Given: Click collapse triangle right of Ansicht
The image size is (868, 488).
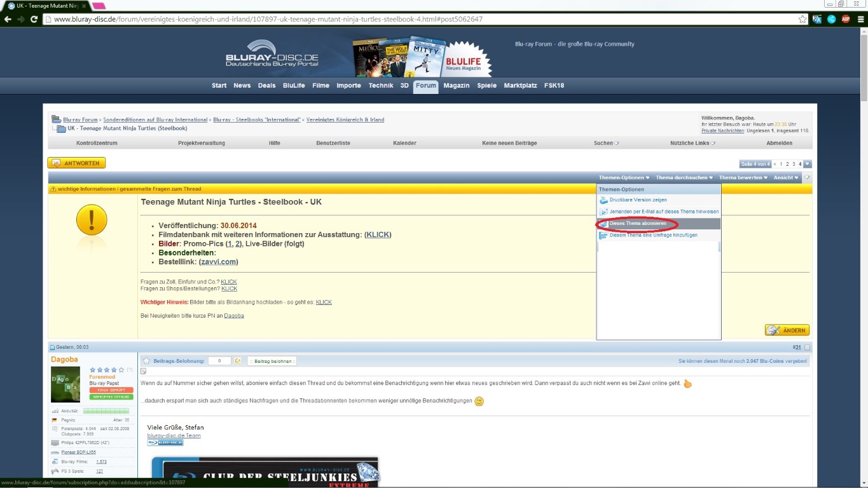Looking at the screenshot, I should (x=807, y=178).
